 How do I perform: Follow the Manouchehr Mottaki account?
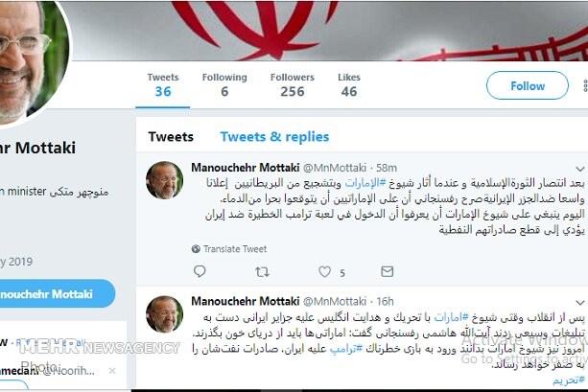click(528, 85)
